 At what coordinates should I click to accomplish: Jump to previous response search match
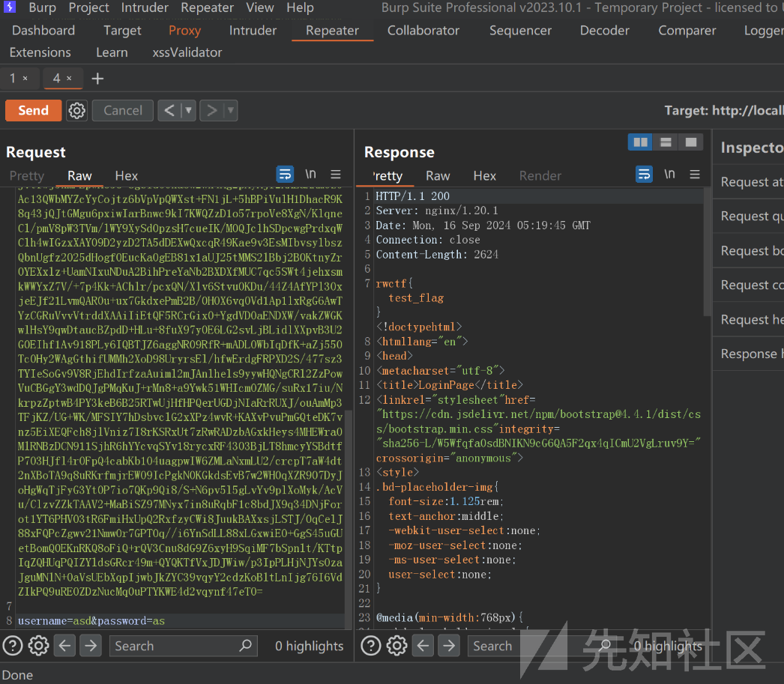coord(423,646)
